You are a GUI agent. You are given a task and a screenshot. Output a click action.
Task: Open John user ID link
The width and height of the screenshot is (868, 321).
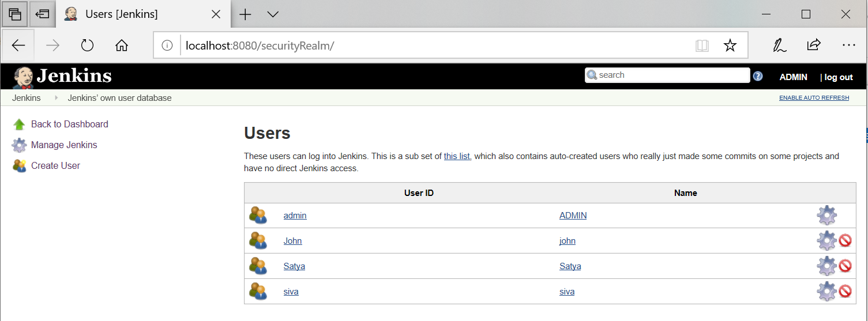tap(292, 241)
